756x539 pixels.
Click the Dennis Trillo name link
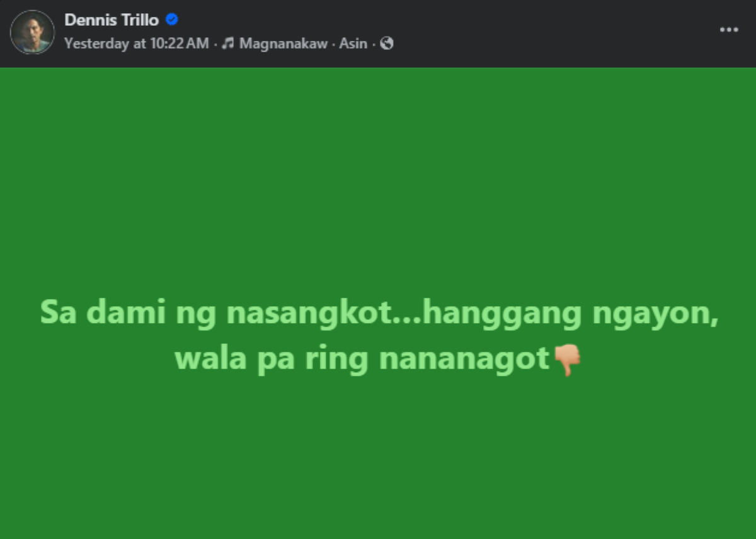[x=111, y=20]
